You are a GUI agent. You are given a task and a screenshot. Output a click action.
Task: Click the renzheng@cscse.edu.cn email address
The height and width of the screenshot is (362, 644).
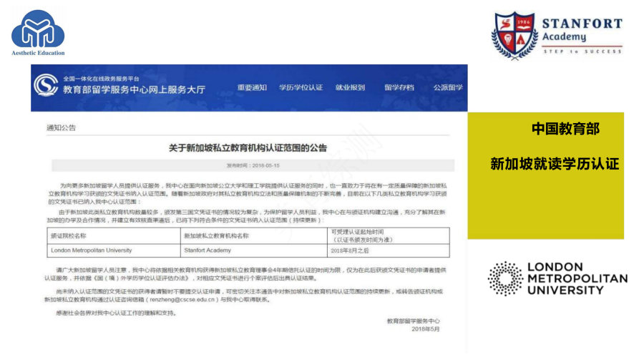coord(182,300)
